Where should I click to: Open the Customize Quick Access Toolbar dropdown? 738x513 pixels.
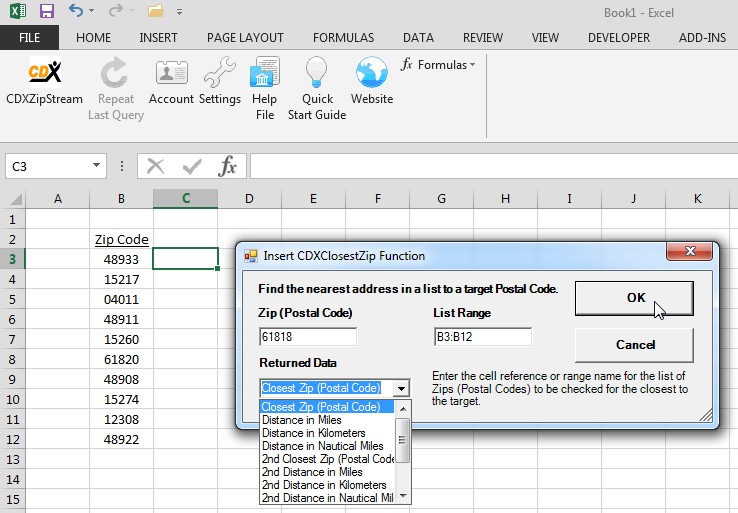click(x=179, y=12)
